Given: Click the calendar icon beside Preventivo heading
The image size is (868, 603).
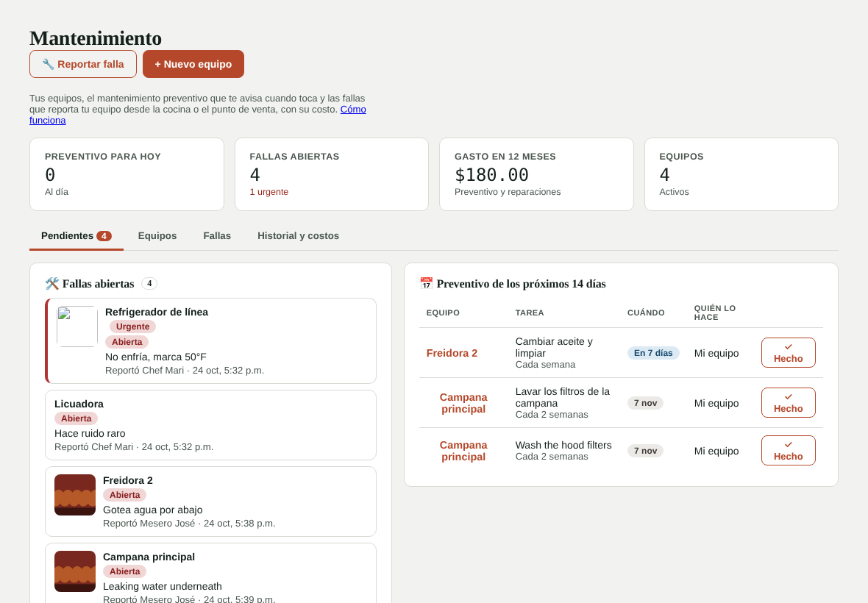Looking at the screenshot, I should pyautogui.click(x=426, y=284).
